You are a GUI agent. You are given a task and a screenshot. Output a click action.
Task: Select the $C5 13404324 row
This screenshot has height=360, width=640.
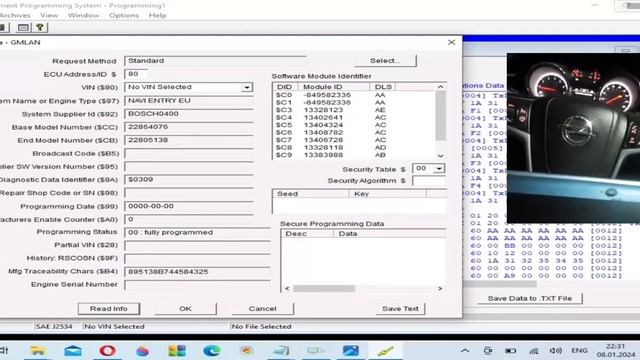(x=353, y=125)
